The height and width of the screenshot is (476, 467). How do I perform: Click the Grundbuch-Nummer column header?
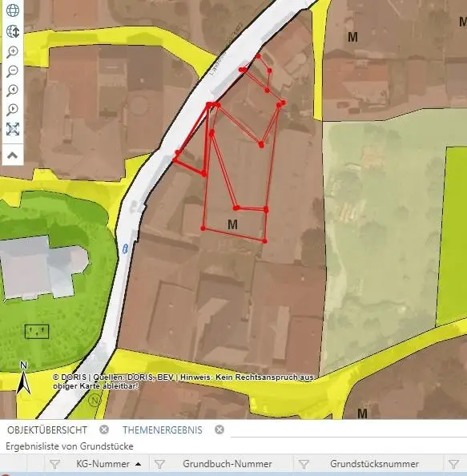227,464
